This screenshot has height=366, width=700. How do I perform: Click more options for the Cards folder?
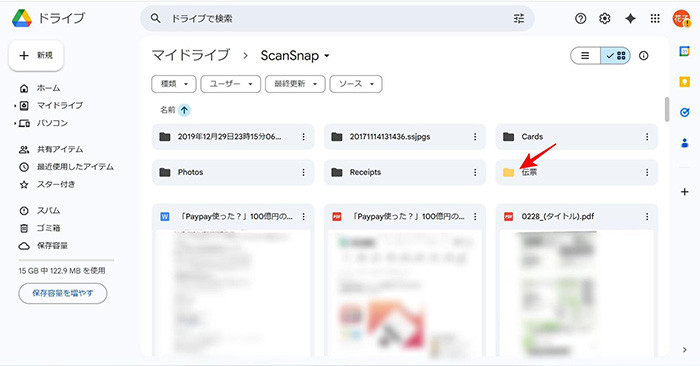pyautogui.click(x=647, y=137)
